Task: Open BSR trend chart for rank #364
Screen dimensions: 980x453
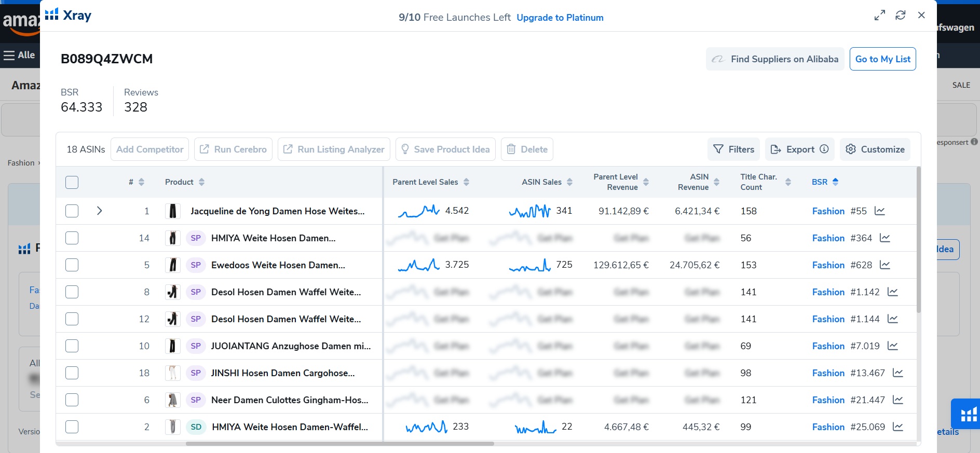Action: [x=885, y=238]
